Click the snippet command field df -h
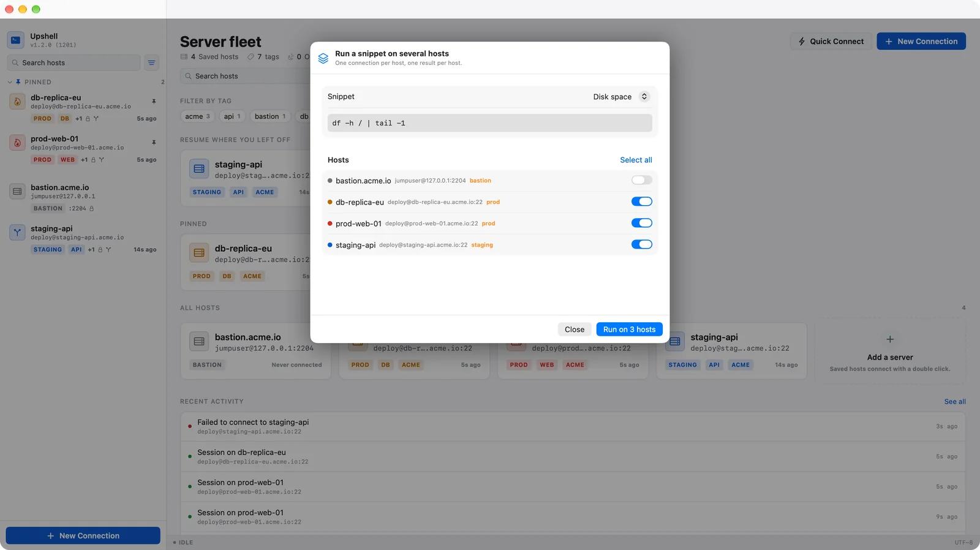This screenshot has height=550, width=980. (x=490, y=123)
